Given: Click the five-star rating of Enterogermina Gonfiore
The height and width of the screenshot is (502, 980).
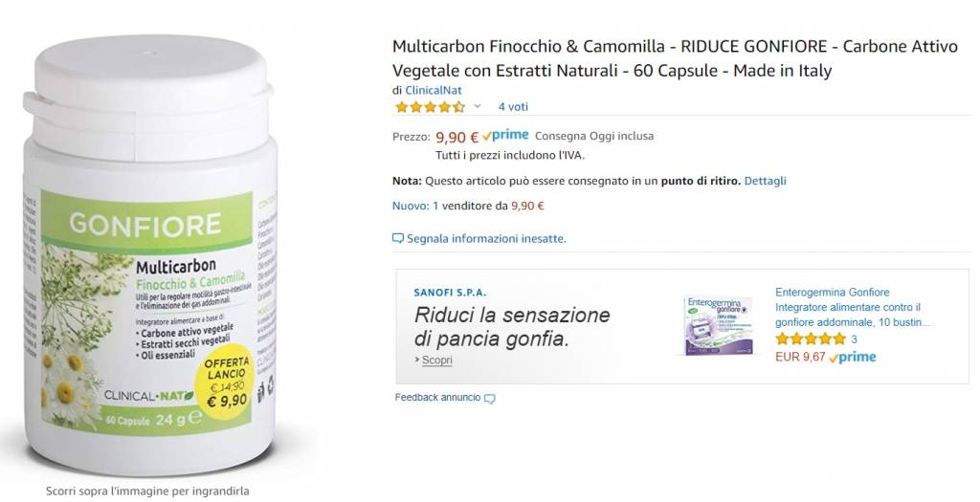Looking at the screenshot, I should pyautogui.click(x=811, y=339).
